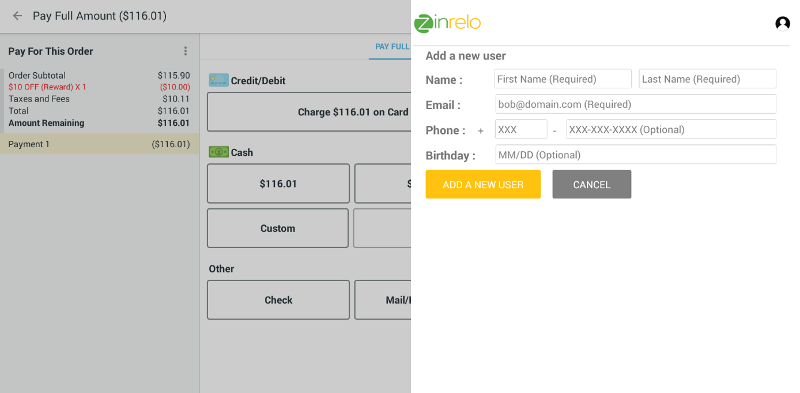This screenshot has width=800, height=393.
Task: Focus the Last Name field
Action: 708,79
